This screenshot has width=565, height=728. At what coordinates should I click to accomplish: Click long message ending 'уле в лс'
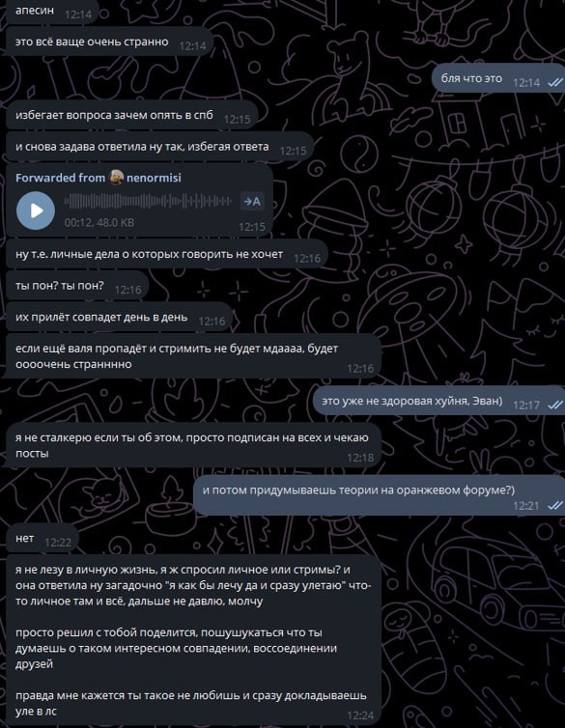click(x=193, y=640)
